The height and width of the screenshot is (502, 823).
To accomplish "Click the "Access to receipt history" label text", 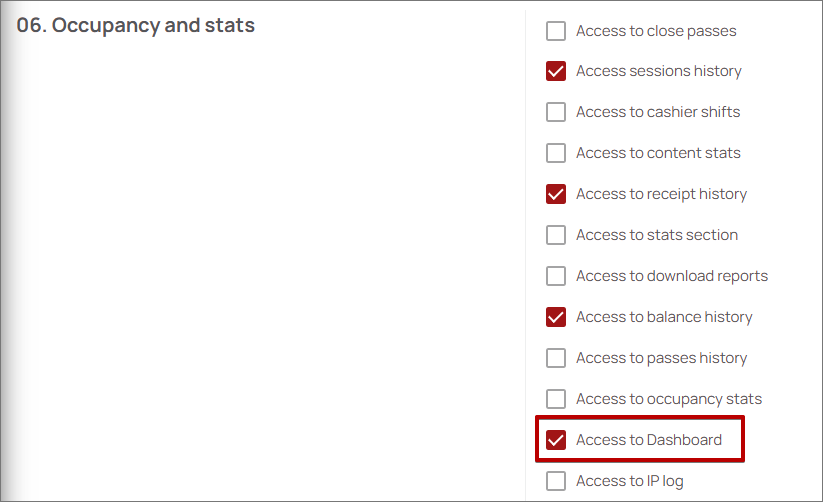I will (x=661, y=194).
